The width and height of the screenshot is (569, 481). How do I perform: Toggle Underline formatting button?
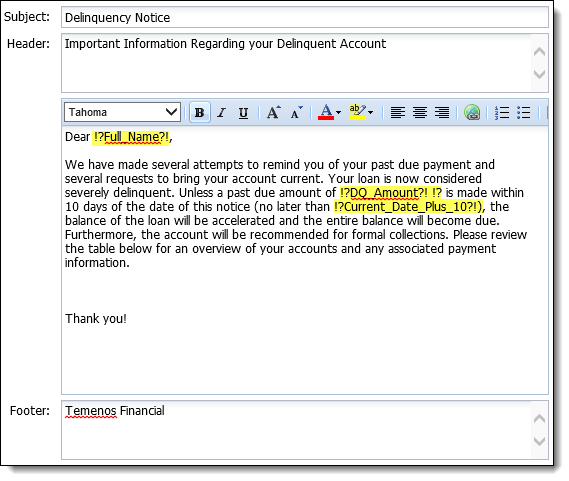[243, 113]
